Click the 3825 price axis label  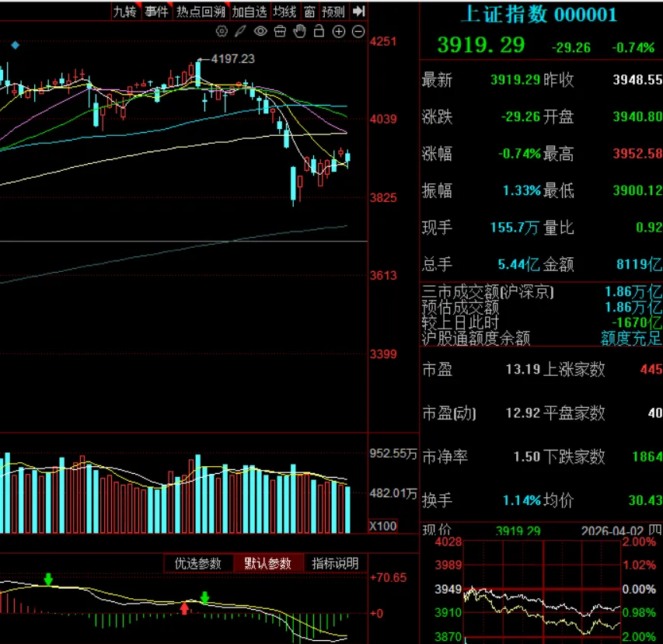383,198
